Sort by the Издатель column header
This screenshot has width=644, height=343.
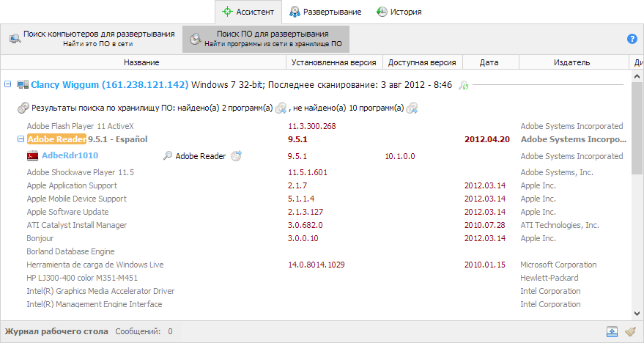pyautogui.click(x=571, y=63)
